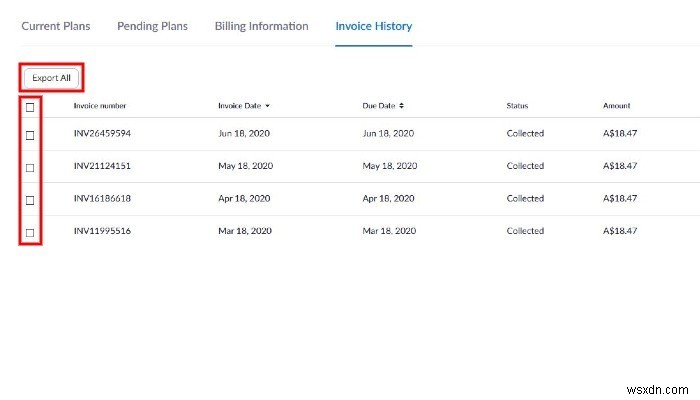Click the Collected status for Jun 18 invoice

[525, 134]
